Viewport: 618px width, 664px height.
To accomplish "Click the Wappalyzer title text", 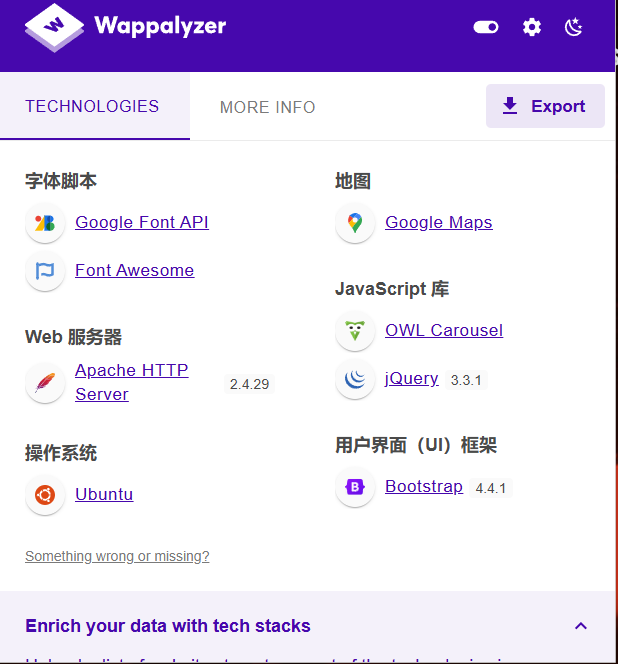I will tap(160, 26).
